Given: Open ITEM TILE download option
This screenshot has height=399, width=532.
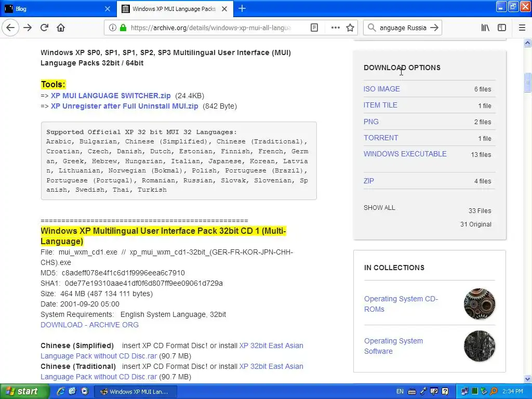Looking at the screenshot, I should coord(380,105).
